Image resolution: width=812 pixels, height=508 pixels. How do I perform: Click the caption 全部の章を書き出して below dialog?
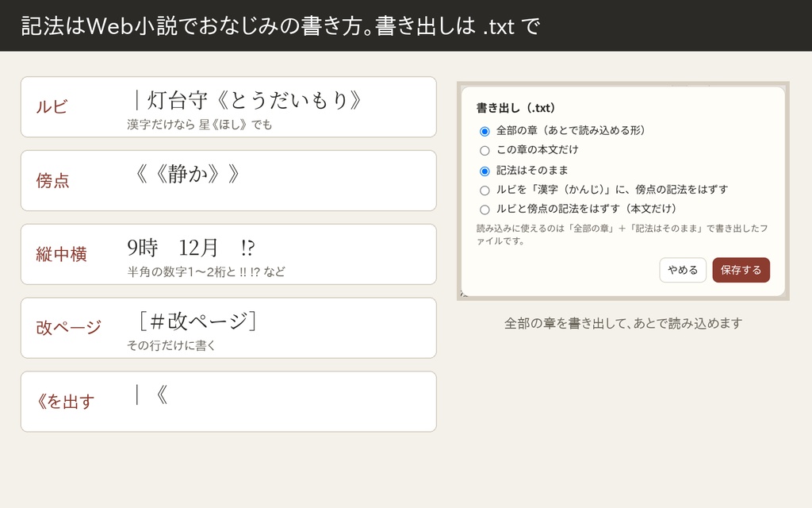click(623, 324)
